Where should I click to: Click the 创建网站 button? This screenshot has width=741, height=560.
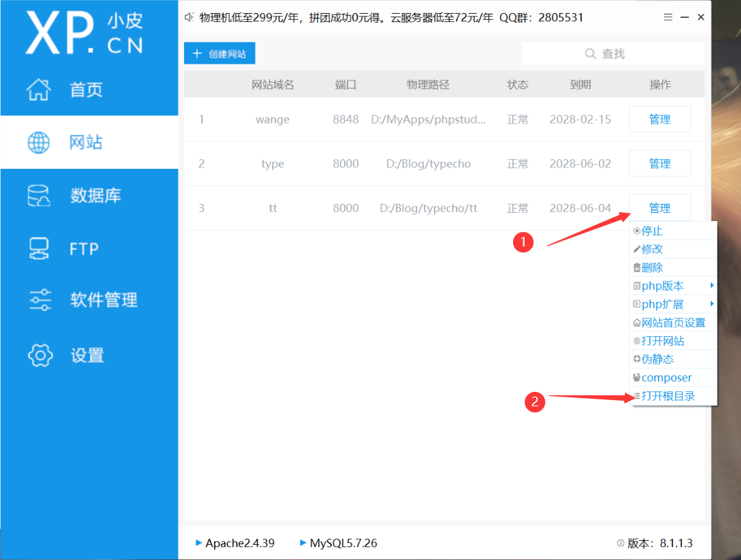(x=220, y=54)
